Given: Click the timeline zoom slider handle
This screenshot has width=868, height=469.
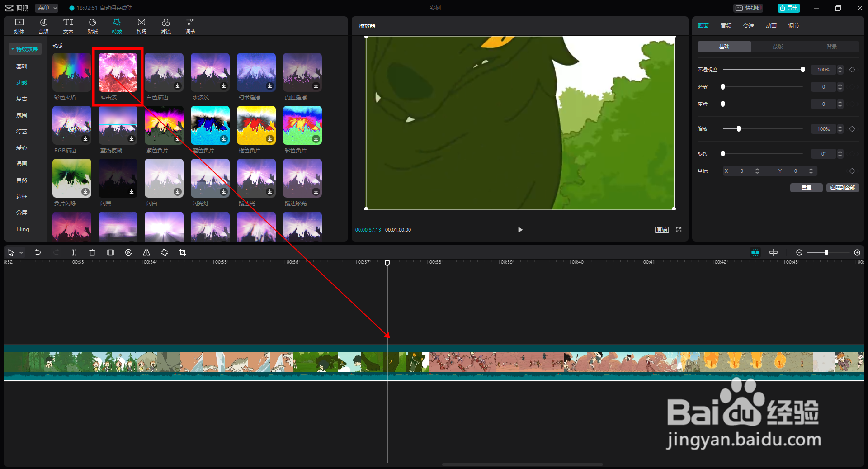Looking at the screenshot, I should tap(826, 252).
